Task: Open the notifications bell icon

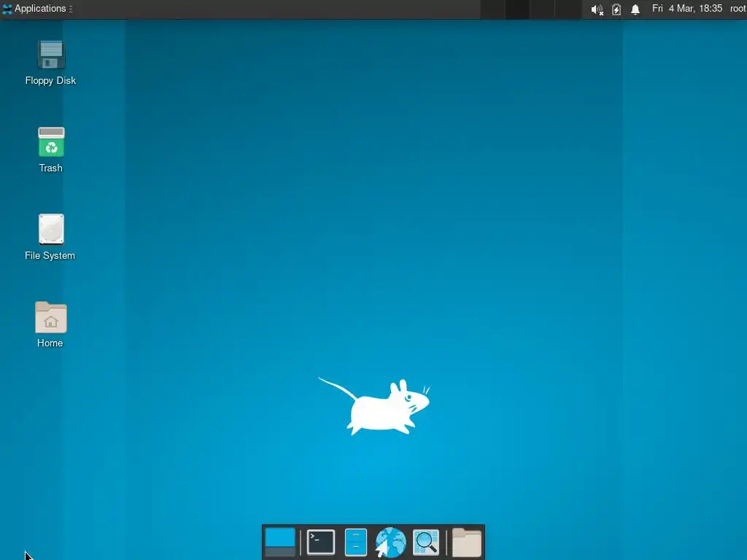Action: 635,9
